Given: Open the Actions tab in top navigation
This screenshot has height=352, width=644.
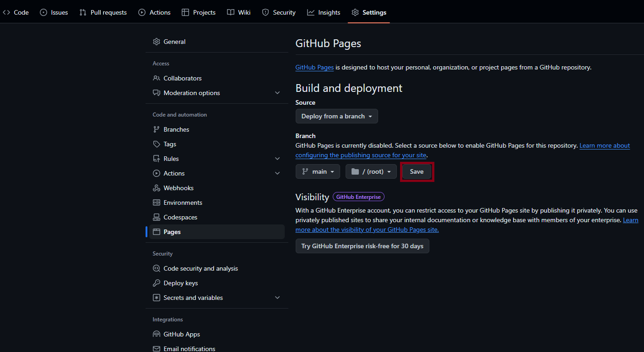Looking at the screenshot, I should (x=154, y=12).
